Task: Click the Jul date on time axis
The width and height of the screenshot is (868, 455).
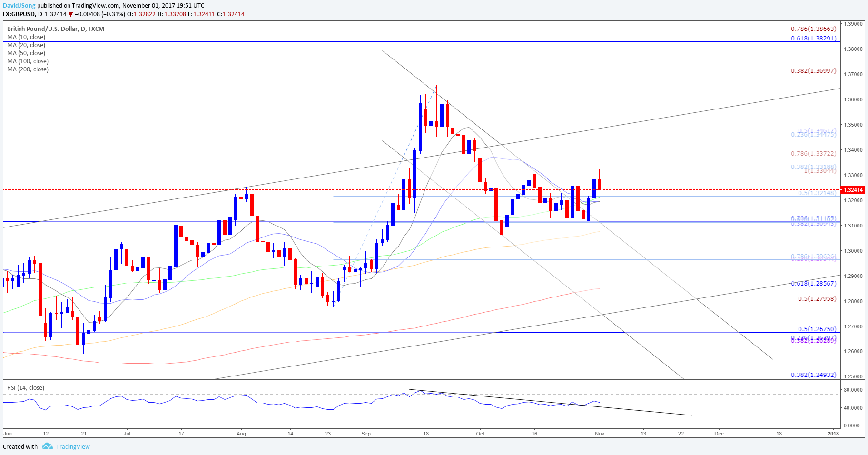Action: [x=127, y=434]
